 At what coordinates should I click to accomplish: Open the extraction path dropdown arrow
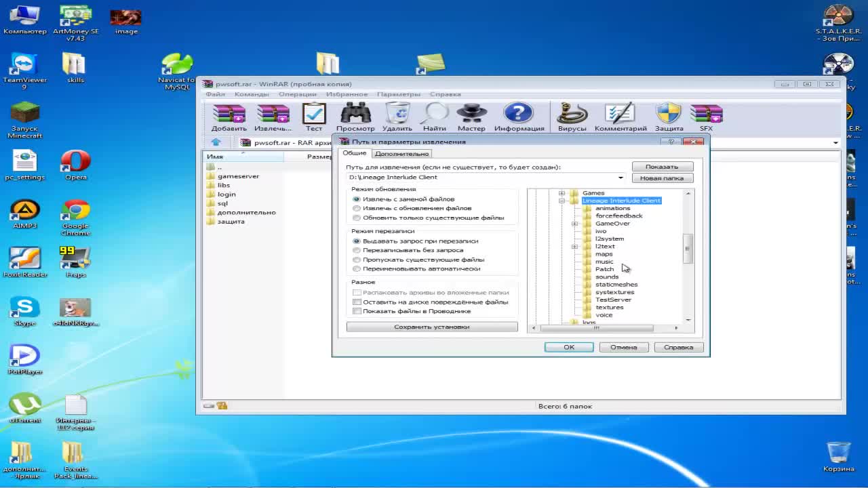[x=620, y=178]
